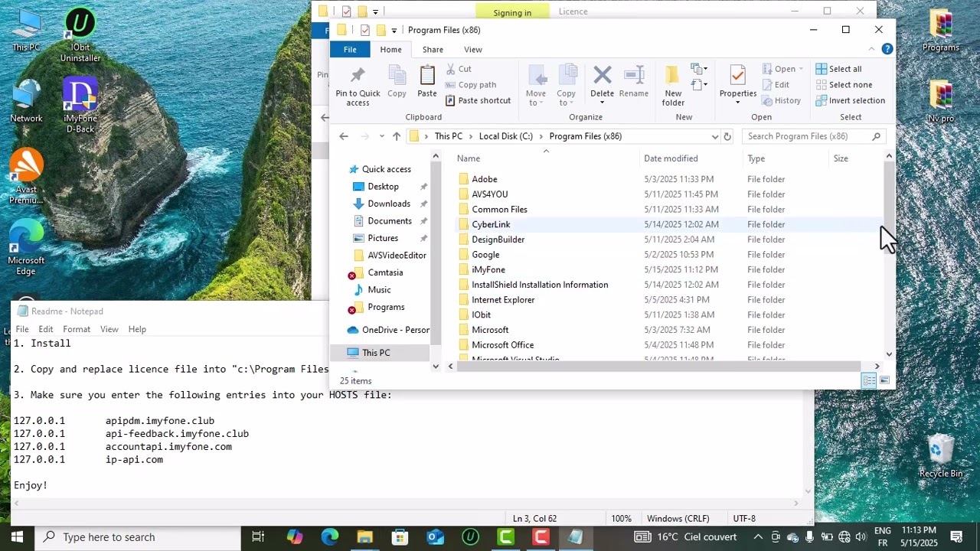Select the CyberLink folder

click(491, 224)
